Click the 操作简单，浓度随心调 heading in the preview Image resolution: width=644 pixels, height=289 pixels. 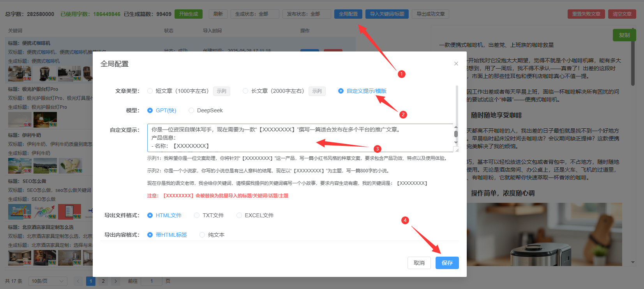(x=503, y=193)
